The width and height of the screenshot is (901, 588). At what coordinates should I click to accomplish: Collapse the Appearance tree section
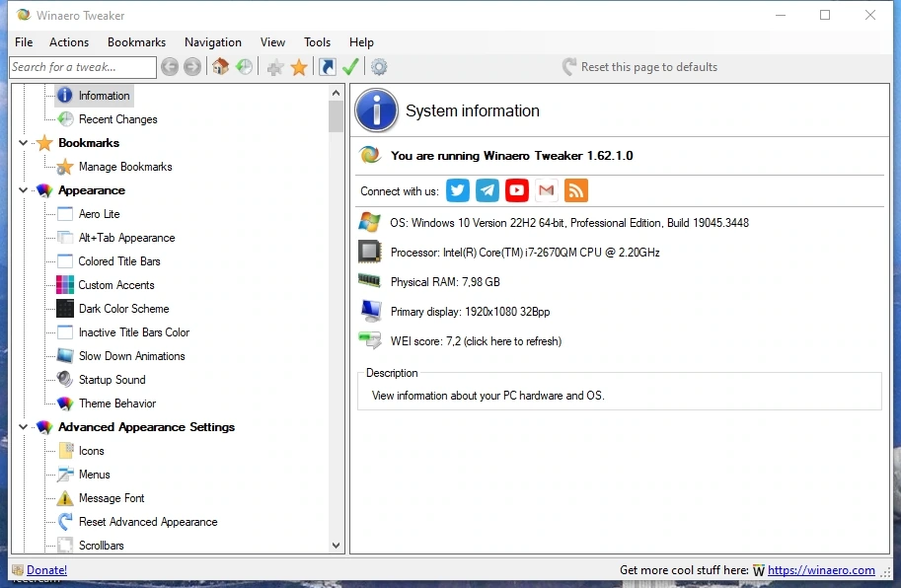tap(23, 190)
